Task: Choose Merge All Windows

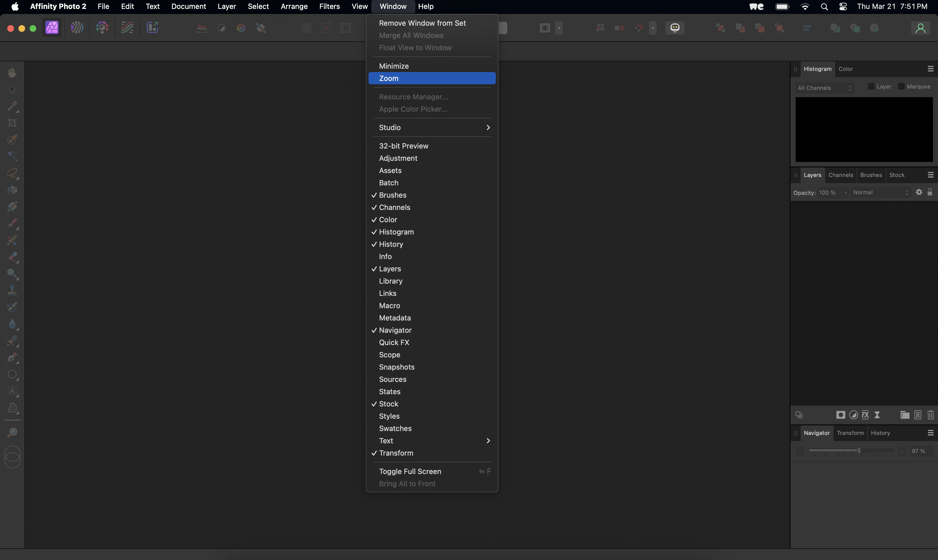Action: pyautogui.click(x=411, y=35)
